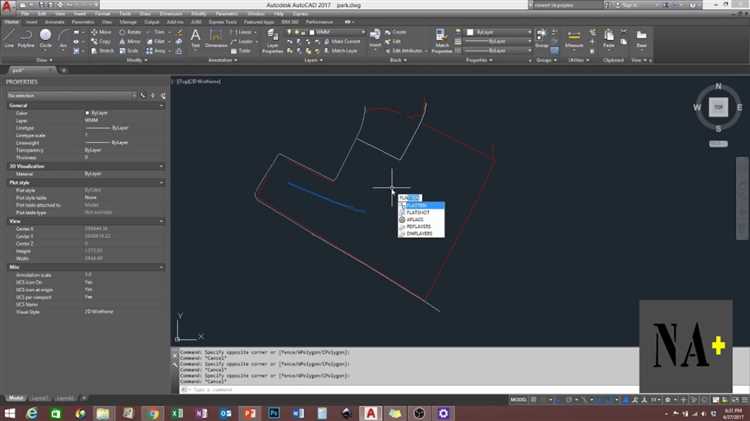Click the command line input field
The image size is (750, 421).
[x=409, y=390]
